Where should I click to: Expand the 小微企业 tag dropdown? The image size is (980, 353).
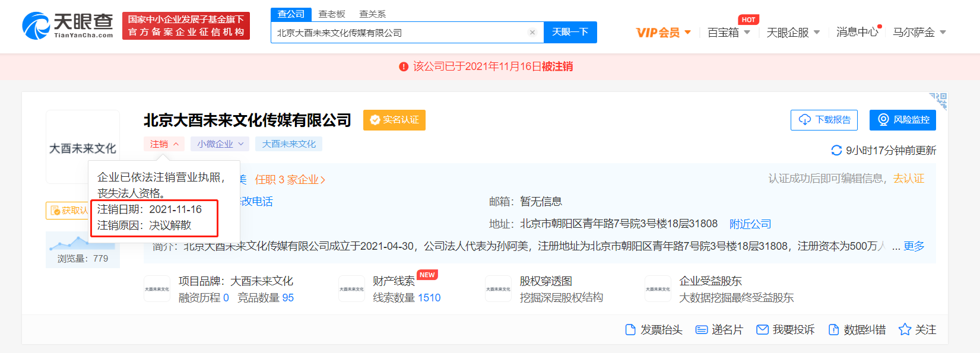(x=220, y=144)
